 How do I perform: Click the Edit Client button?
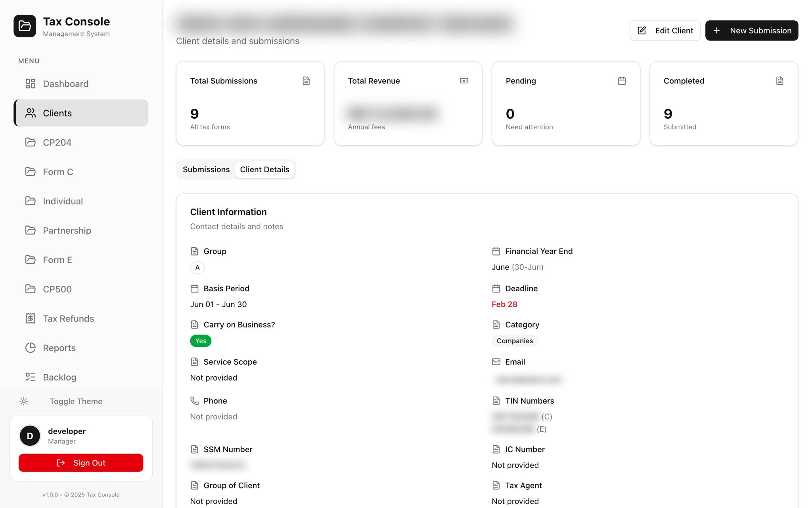pos(665,31)
